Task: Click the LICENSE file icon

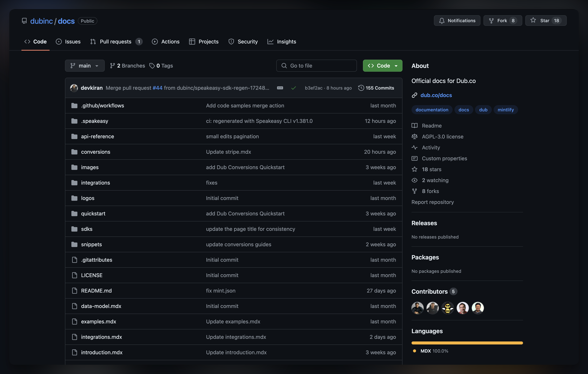Action: (74, 275)
